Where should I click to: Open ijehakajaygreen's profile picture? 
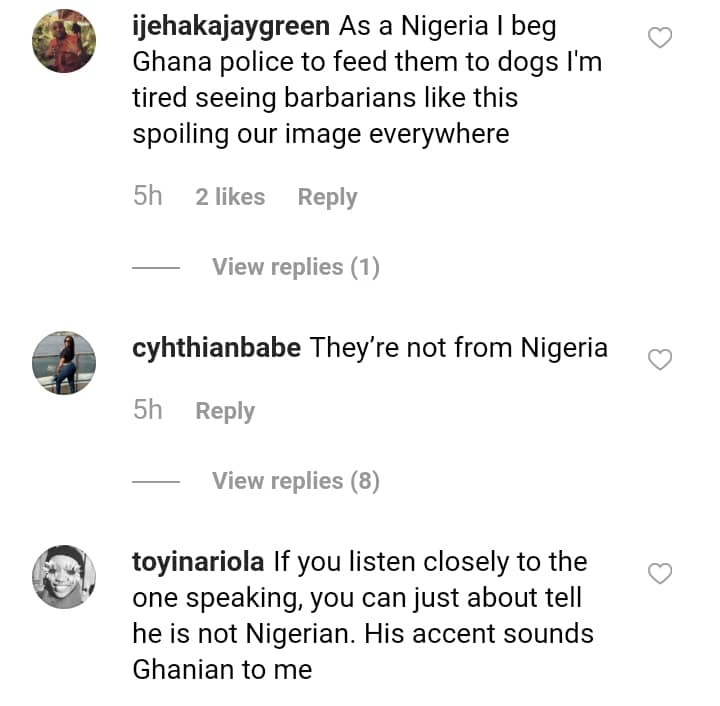64,43
